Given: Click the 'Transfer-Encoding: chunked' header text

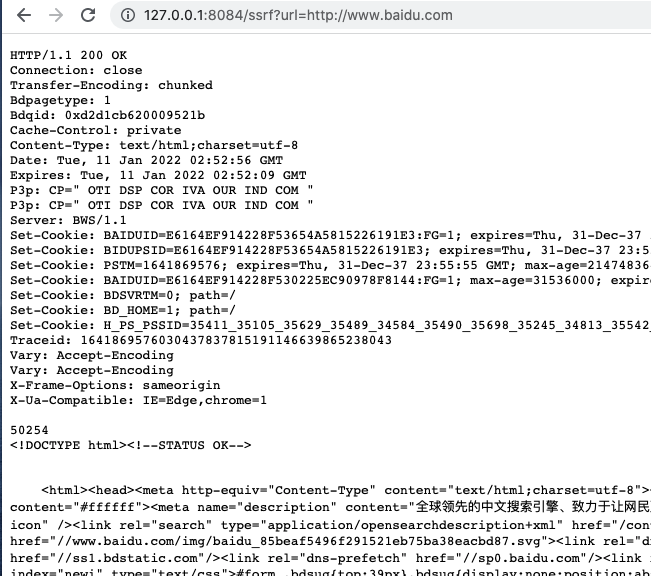Looking at the screenshot, I should (111, 85).
